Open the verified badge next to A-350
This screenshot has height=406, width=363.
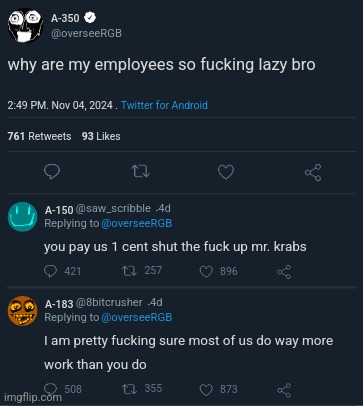90,18
